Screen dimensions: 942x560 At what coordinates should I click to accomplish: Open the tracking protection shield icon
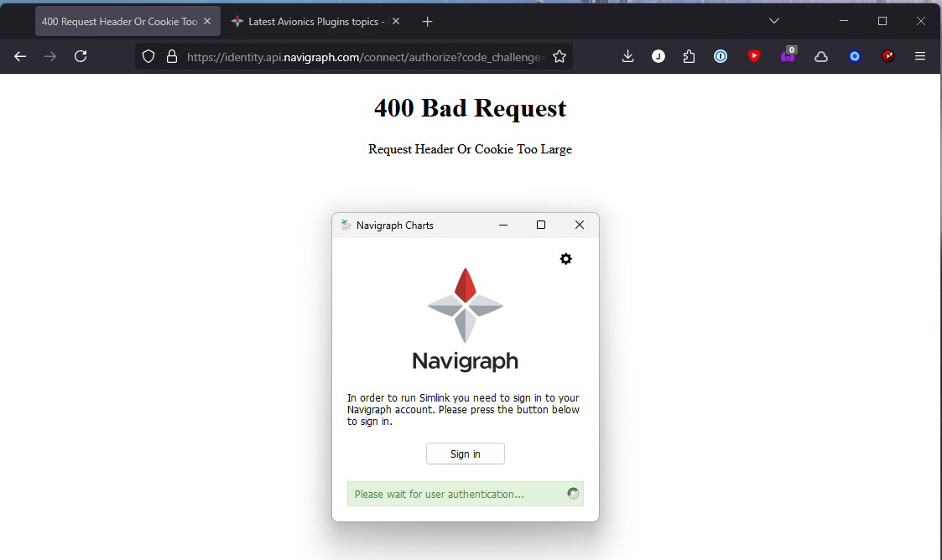148,56
